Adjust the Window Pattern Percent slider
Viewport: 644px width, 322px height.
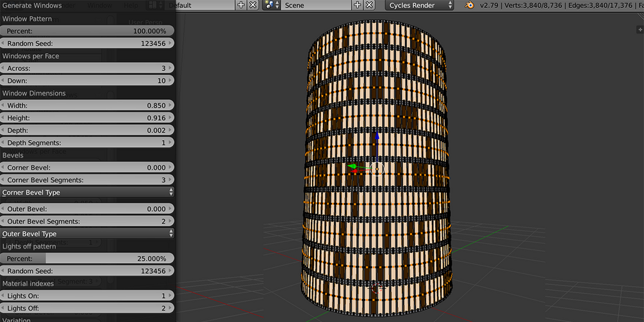87,31
